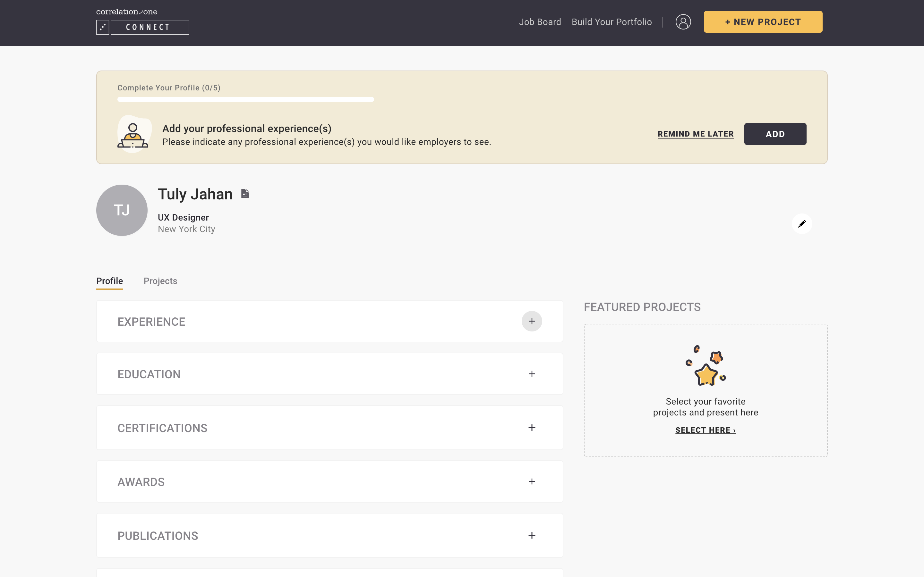The width and height of the screenshot is (924, 577).
Task: Open the resume document icon beside name
Action: 245,194
